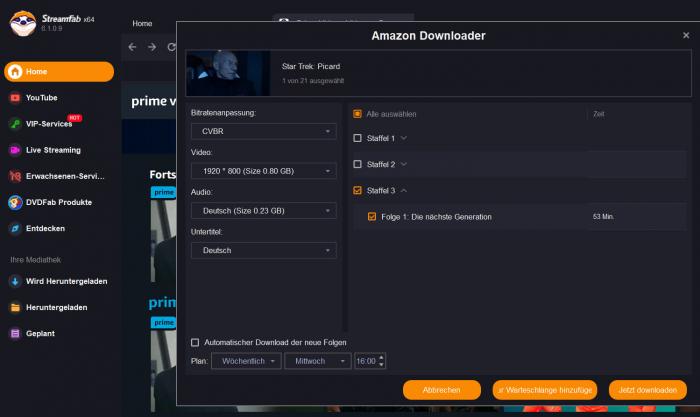This screenshot has height=417, width=700.
Task: Expand Staffel 2 chevron
Action: click(404, 164)
